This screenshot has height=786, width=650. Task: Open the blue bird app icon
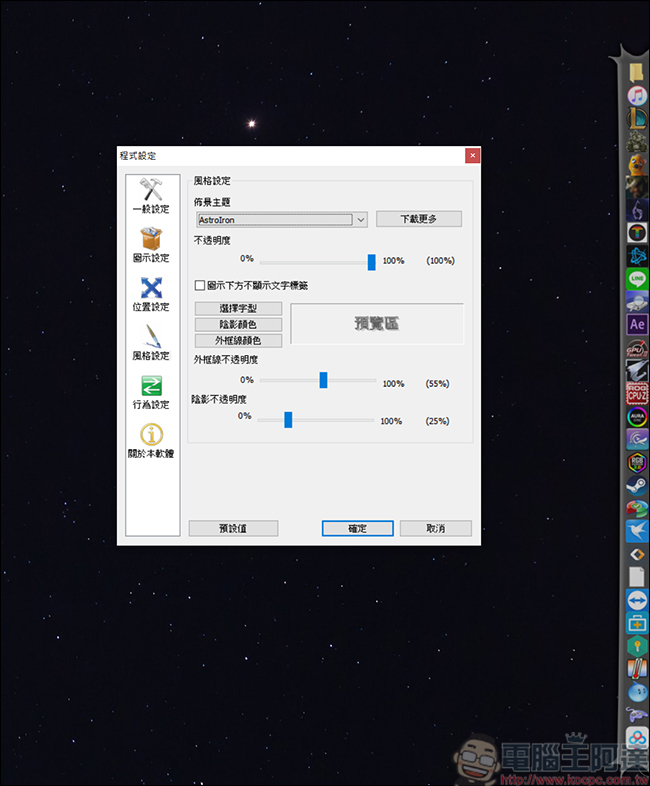(637, 531)
